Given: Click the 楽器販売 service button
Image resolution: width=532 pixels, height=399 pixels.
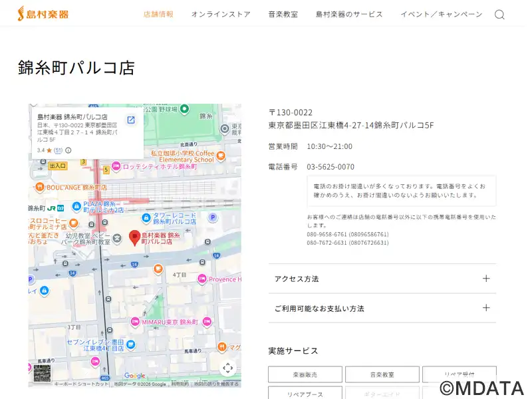Looking at the screenshot, I should coord(305,374).
